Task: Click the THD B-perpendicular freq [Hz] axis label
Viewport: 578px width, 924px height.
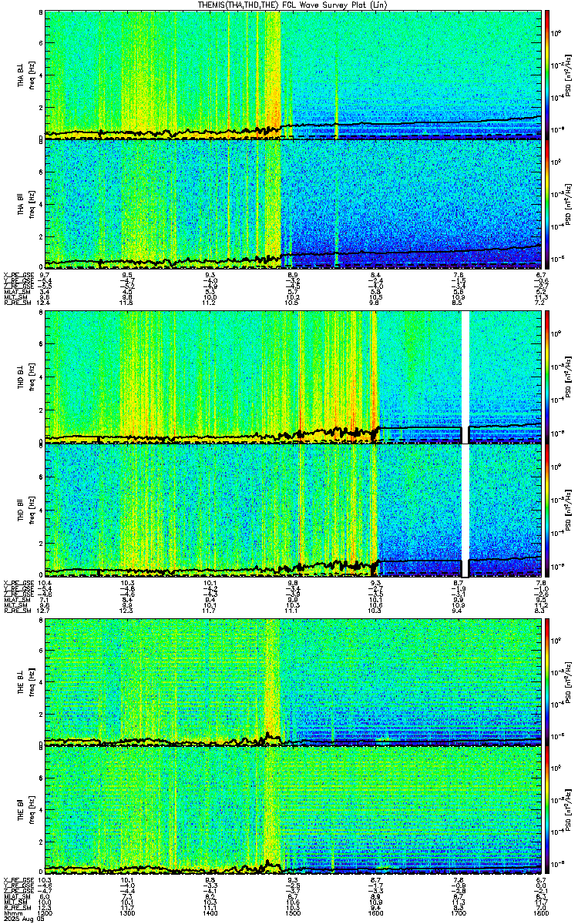Action: [x=30, y=377]
